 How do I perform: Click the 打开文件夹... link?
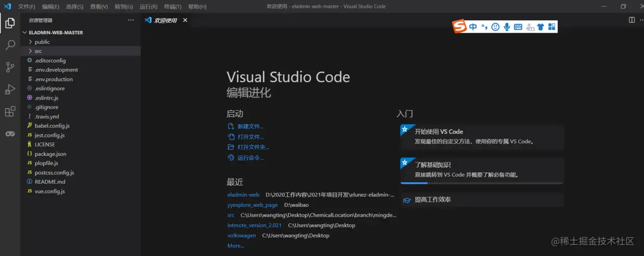(x=253, y=147)
